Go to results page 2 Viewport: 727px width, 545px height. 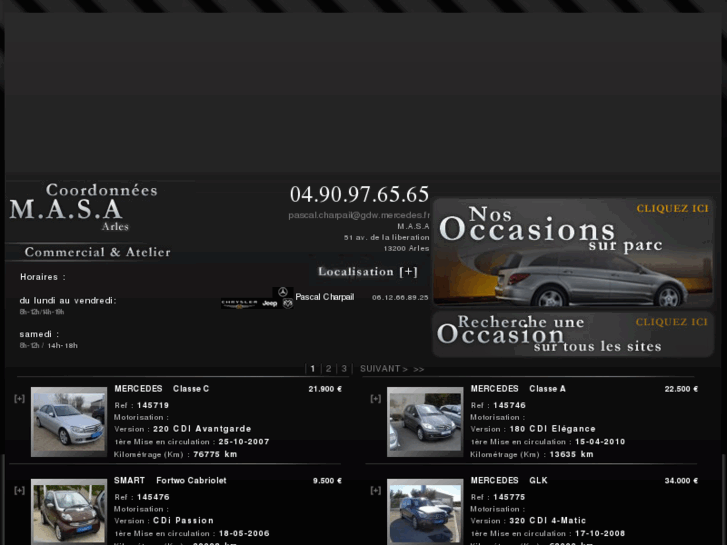[x=328, y=369]
